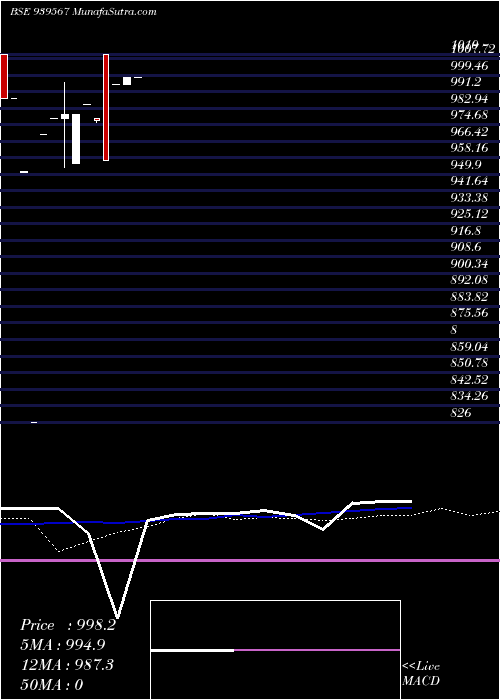
Task: Click the 958.16 axis value
Action: click(x=469, y=148)
